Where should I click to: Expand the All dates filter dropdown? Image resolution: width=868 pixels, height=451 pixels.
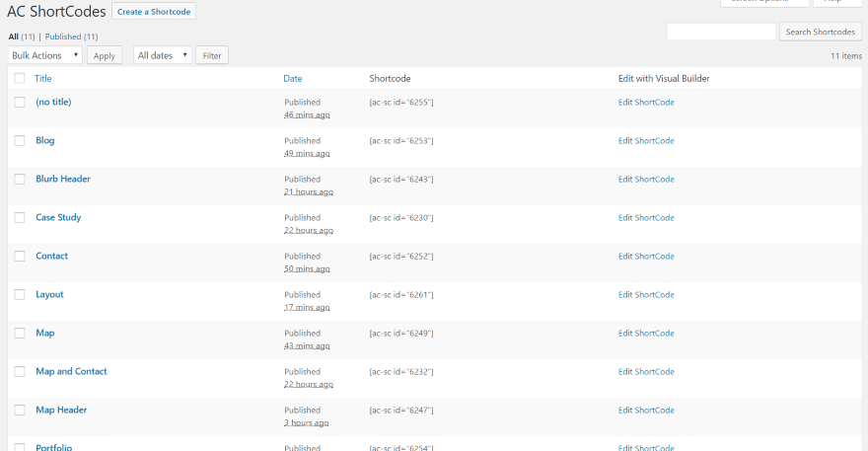coord(163,55)
